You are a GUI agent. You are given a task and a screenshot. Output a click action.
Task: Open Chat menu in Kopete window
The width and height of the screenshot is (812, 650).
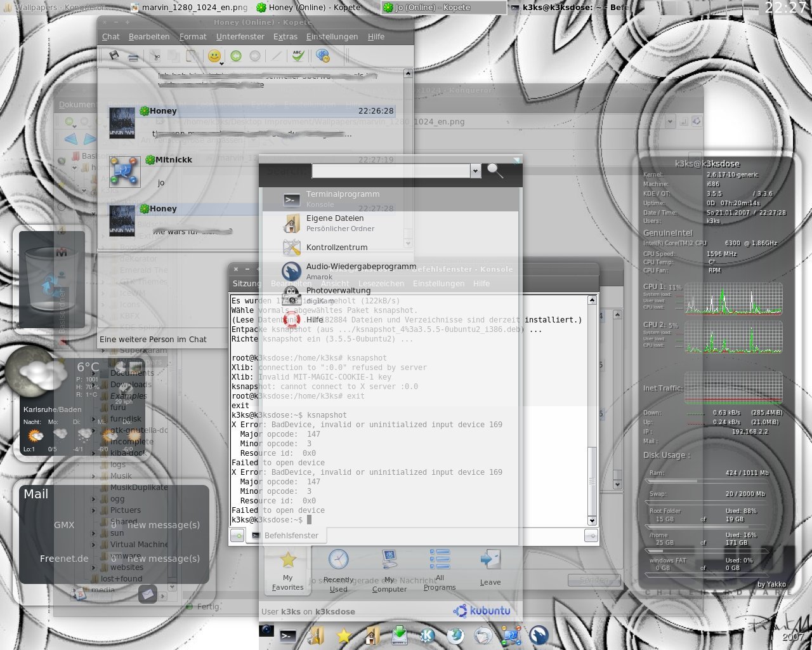tap(111, 37)
